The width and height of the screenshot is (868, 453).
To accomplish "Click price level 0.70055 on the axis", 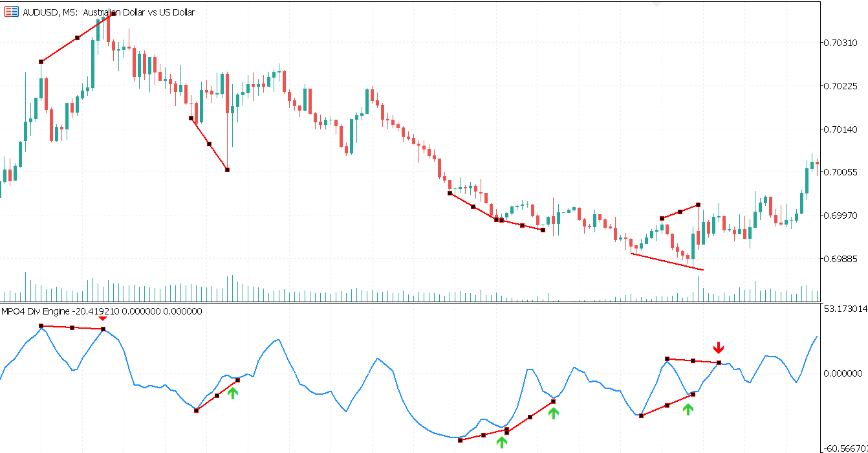I will (x=840, y=172).
